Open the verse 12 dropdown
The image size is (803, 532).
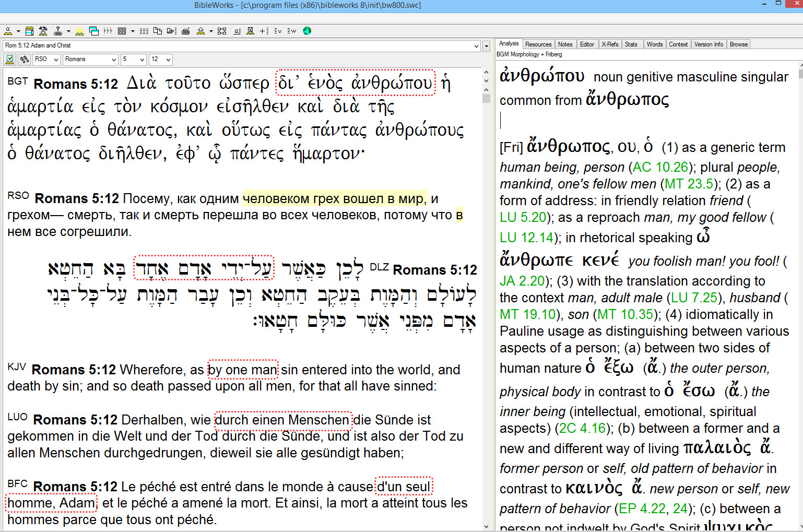[168, 60]
